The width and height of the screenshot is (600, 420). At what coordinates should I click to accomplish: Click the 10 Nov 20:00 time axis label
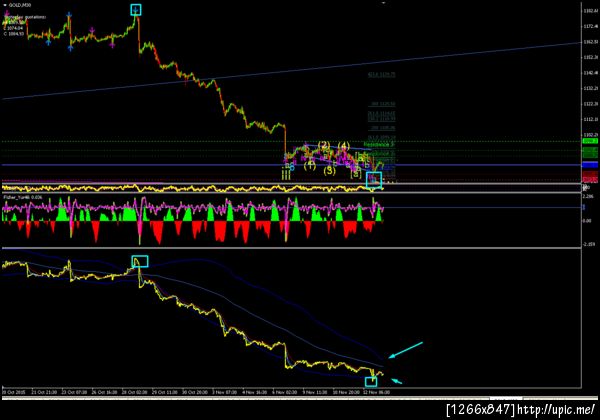346,392
